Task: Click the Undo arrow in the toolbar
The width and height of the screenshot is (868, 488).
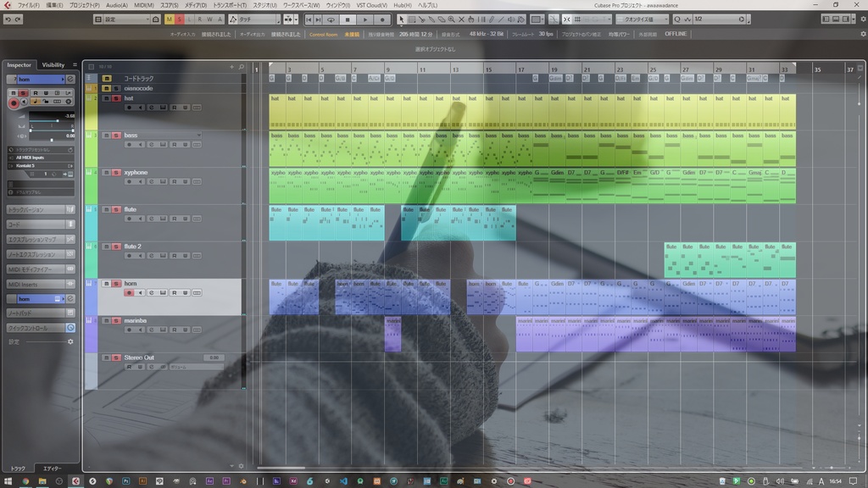Action: [x=8, y=19]
